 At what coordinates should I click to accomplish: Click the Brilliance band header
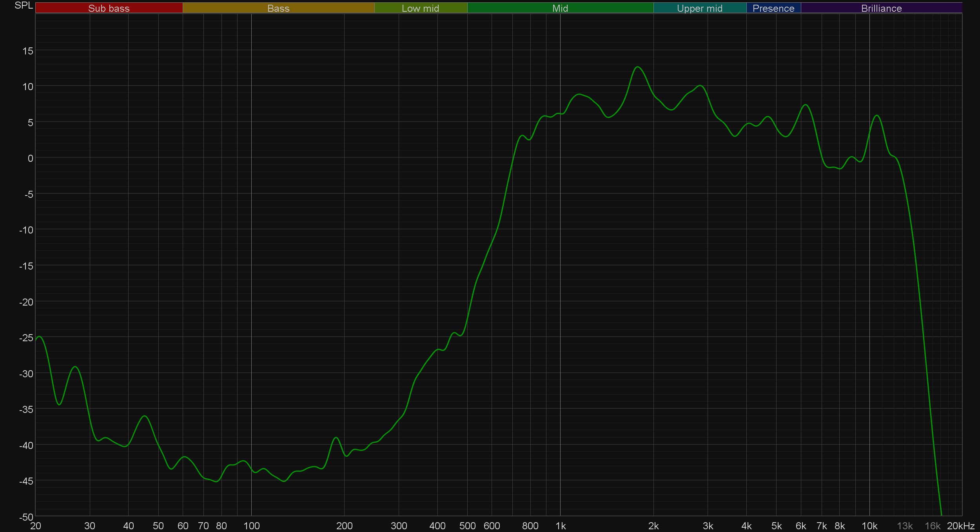[881, 8]
